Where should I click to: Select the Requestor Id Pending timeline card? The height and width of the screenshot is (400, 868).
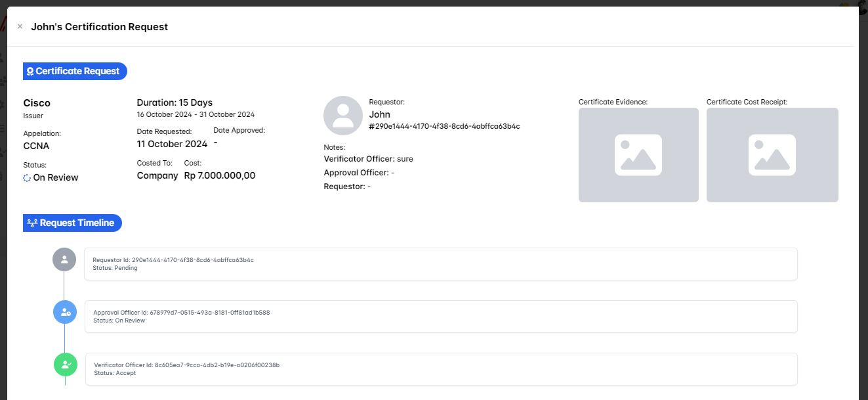(x=440, y=264)
